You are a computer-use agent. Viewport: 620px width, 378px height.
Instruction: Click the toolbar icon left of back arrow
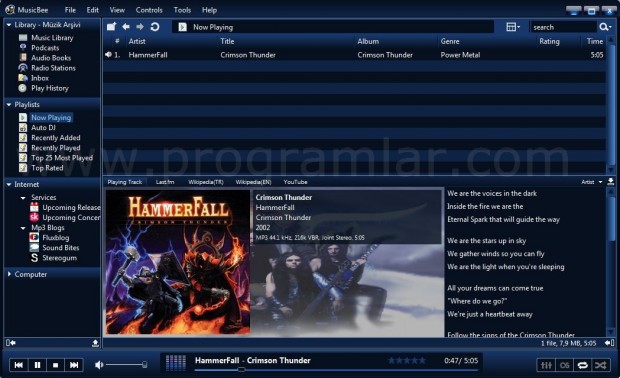click(112, 27)
